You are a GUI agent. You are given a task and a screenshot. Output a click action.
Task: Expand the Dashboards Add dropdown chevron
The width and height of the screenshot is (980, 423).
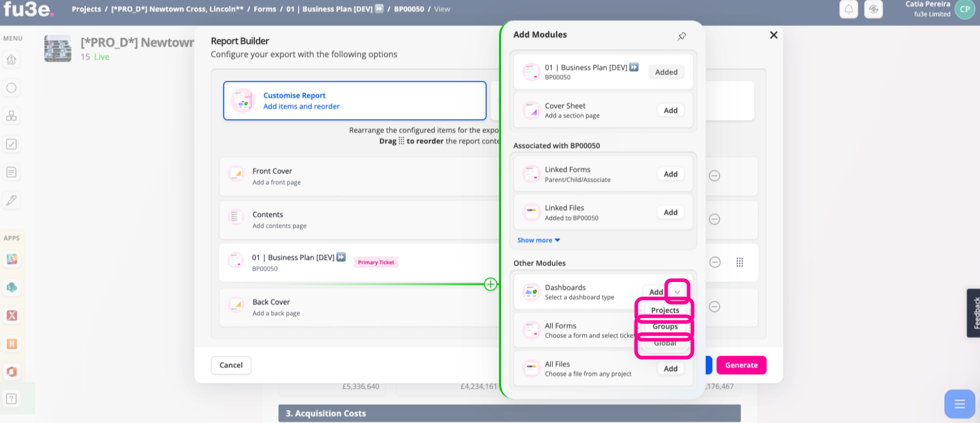coord(677,292)
